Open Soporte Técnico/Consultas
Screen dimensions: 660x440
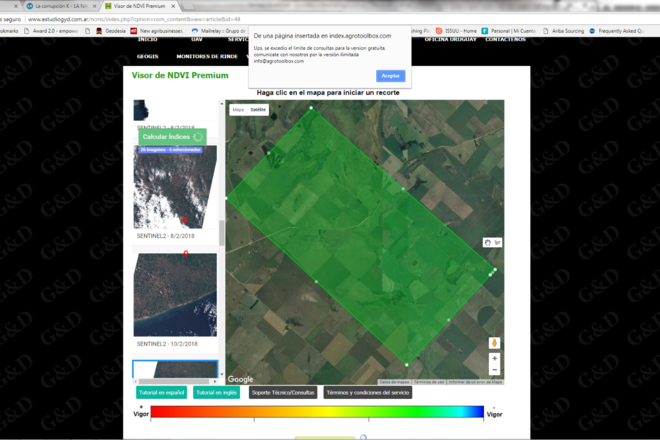(x=282, y=392)
